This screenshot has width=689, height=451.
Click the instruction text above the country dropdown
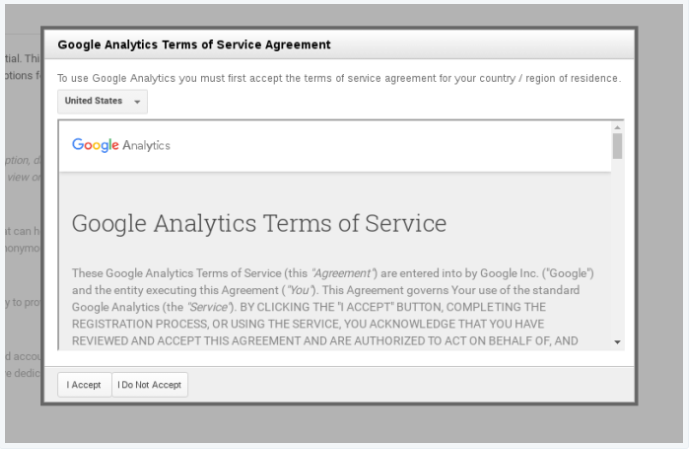pos(338,78)
